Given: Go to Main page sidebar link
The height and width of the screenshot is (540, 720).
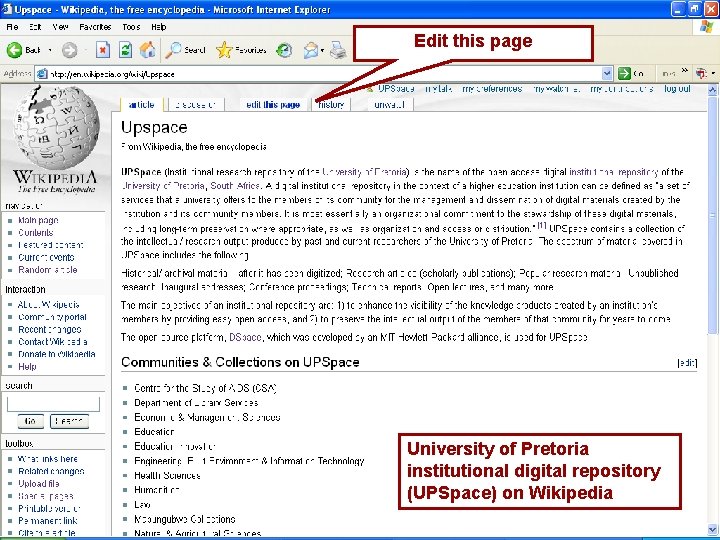Looking at the screenshot, I should coord(38,220).
